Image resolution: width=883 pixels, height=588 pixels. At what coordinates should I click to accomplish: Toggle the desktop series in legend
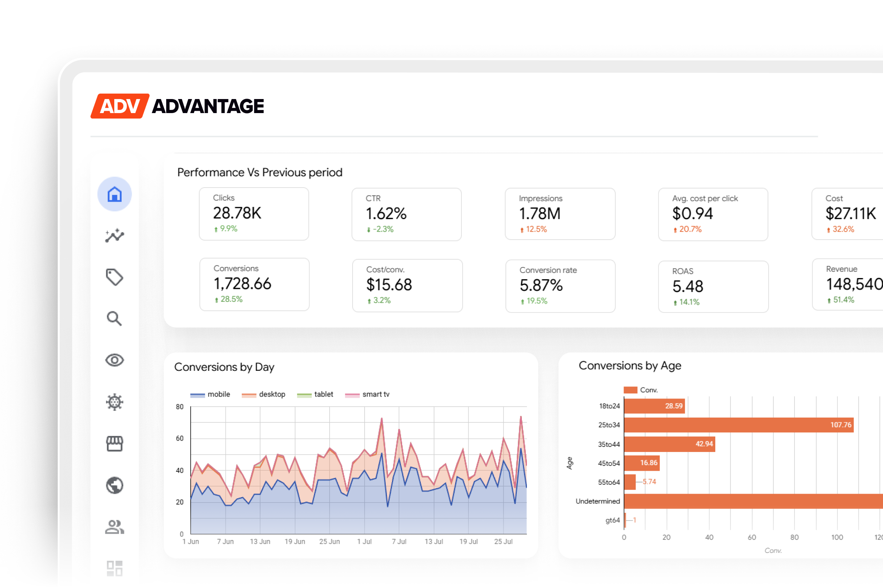point(264,394)
